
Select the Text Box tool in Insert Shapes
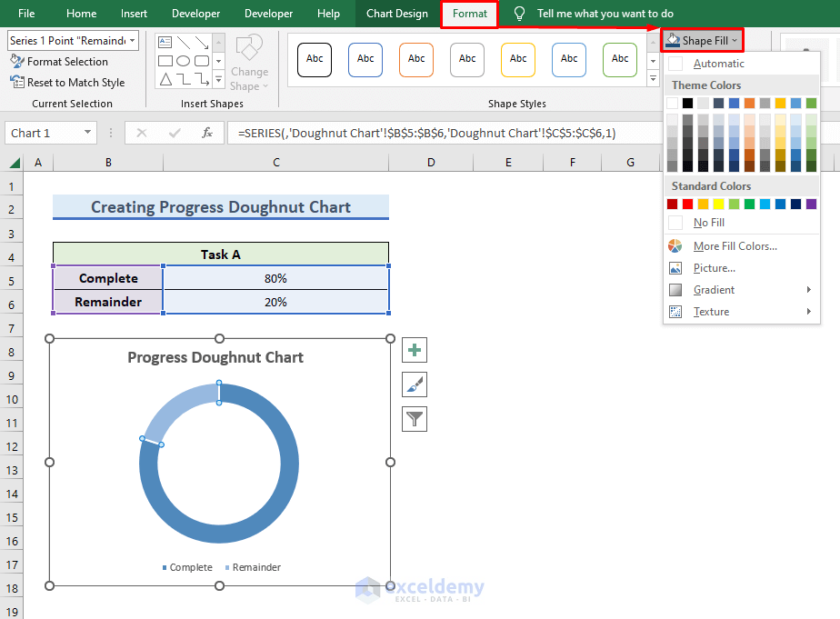165,42
